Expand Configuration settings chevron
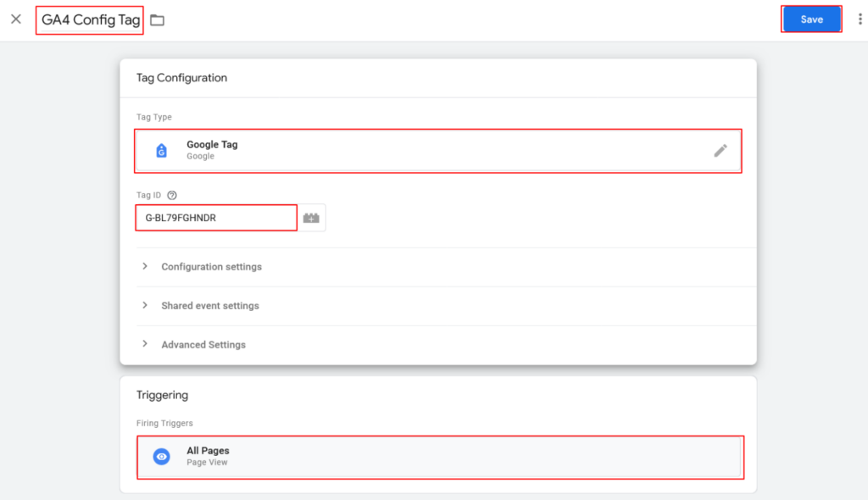Viewport: 868px width, 500px height. tap(145, 266)
